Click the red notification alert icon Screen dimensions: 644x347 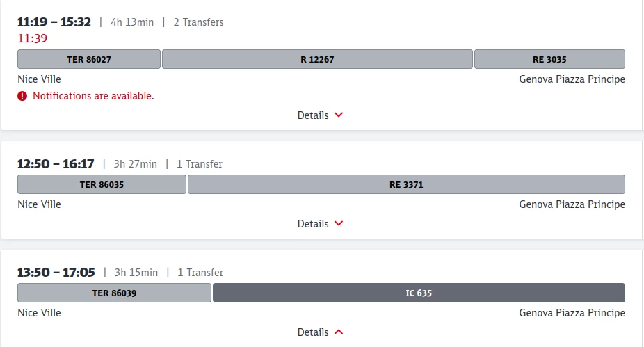[x=23, y=96]
